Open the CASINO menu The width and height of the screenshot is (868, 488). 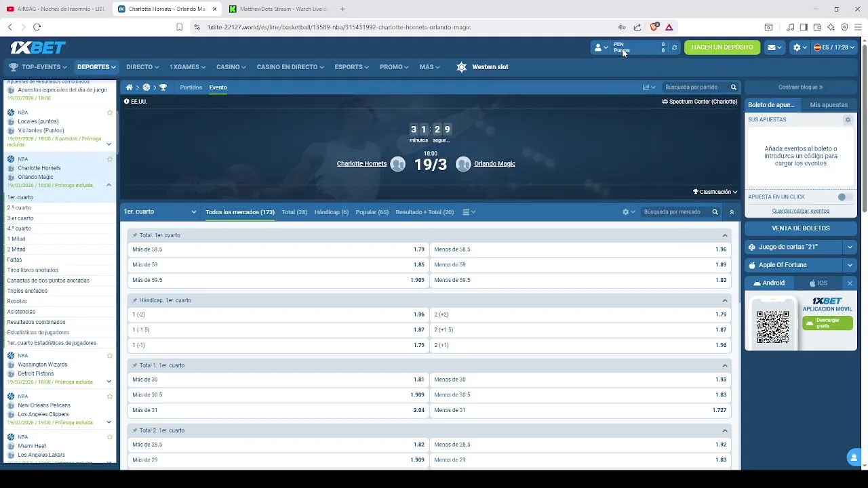pyautogui.click(x=231, y=67)
